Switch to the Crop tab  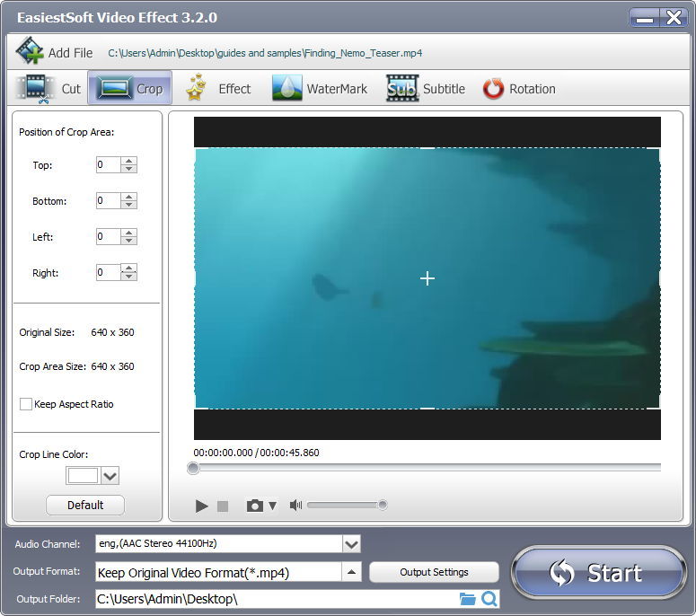tap(129, 88)
